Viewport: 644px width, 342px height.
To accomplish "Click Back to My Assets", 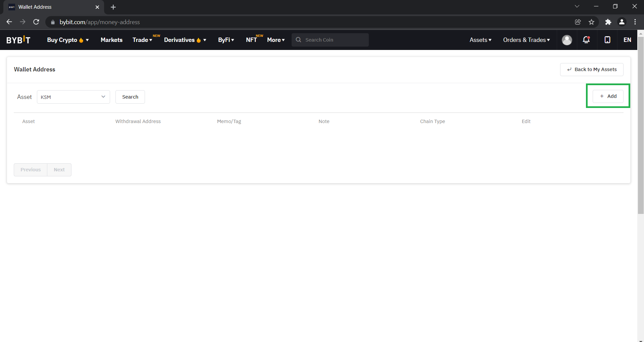I will [592, 69].
